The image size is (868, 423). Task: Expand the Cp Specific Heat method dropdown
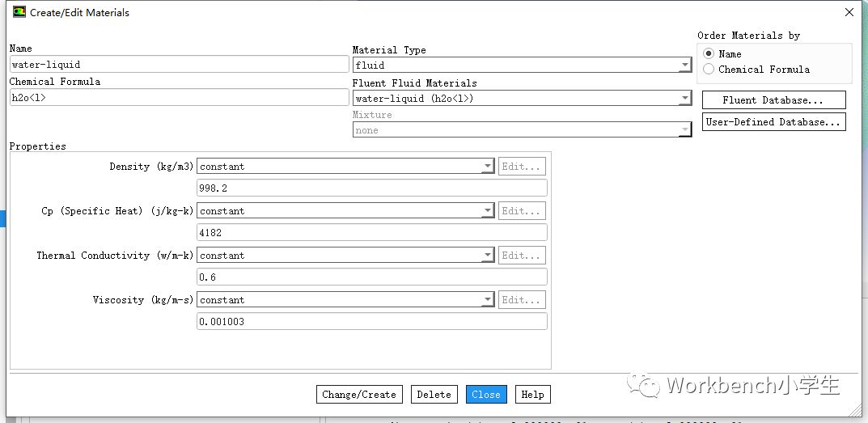(345, 211)
